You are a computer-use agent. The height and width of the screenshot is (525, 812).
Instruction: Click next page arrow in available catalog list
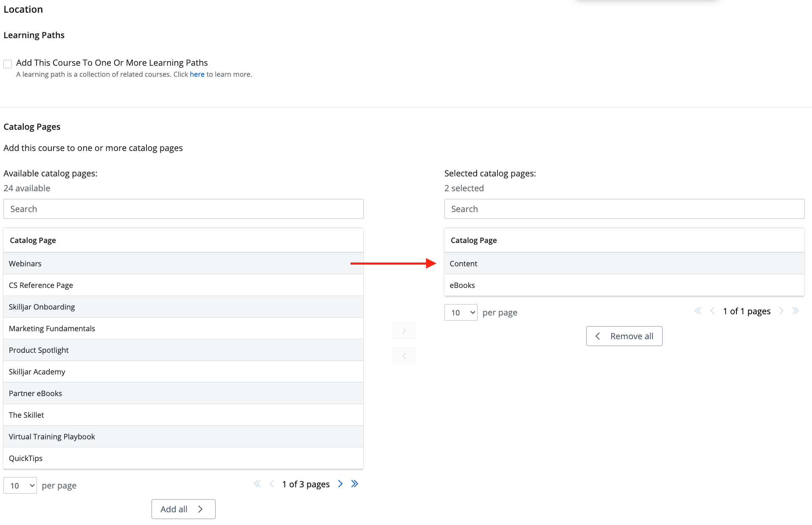(x=340, y=484)
